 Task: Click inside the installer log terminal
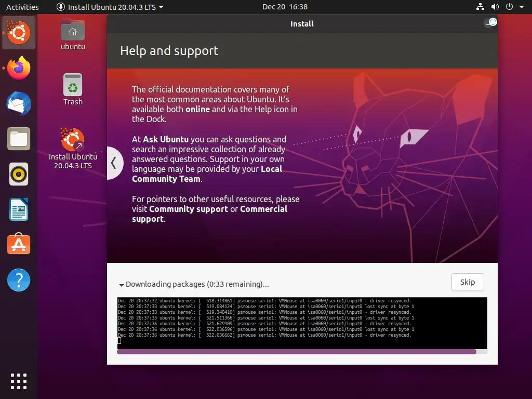pyautogui.click(x=302, y=323)
